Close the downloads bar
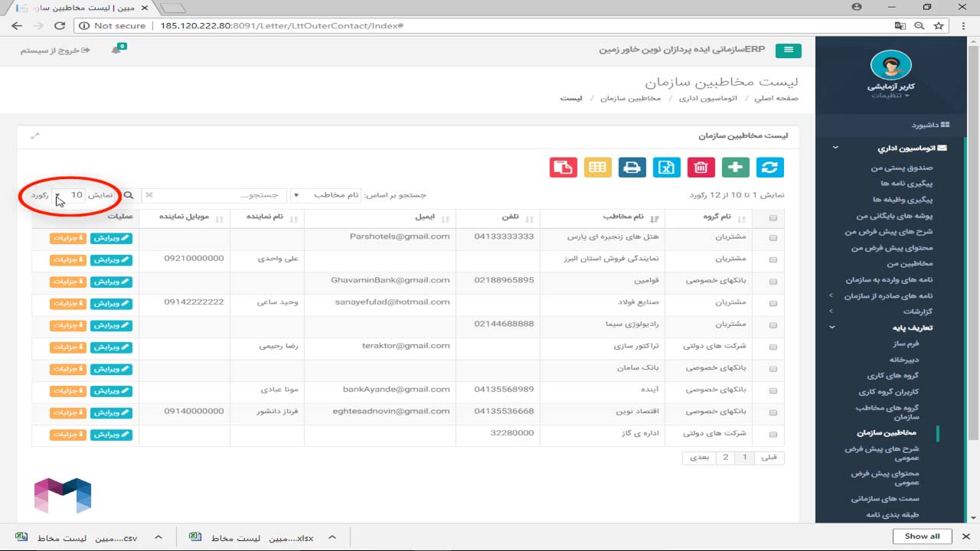This screenshot has width=980, height=551. click(966, 536)
